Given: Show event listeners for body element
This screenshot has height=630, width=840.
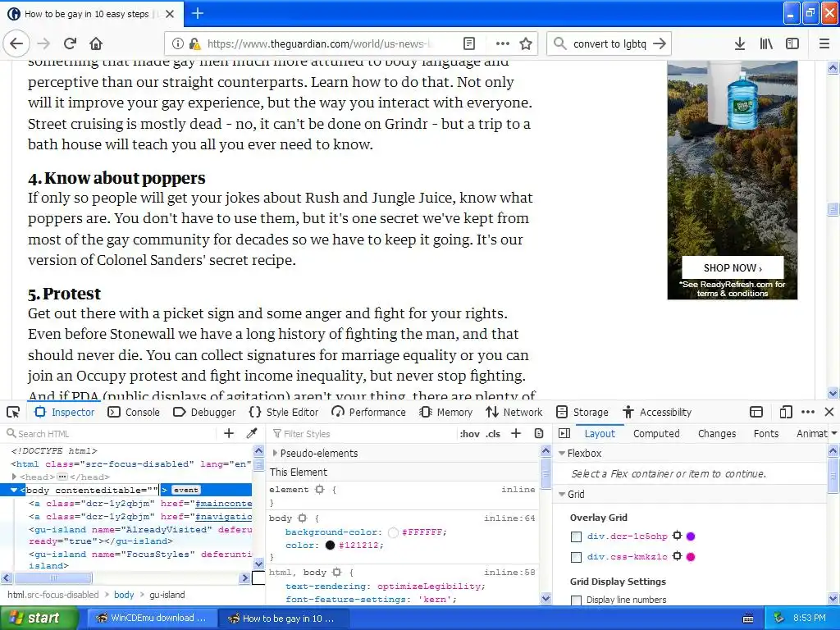Looking at the screenshot, I should click(x=186, y=490).
